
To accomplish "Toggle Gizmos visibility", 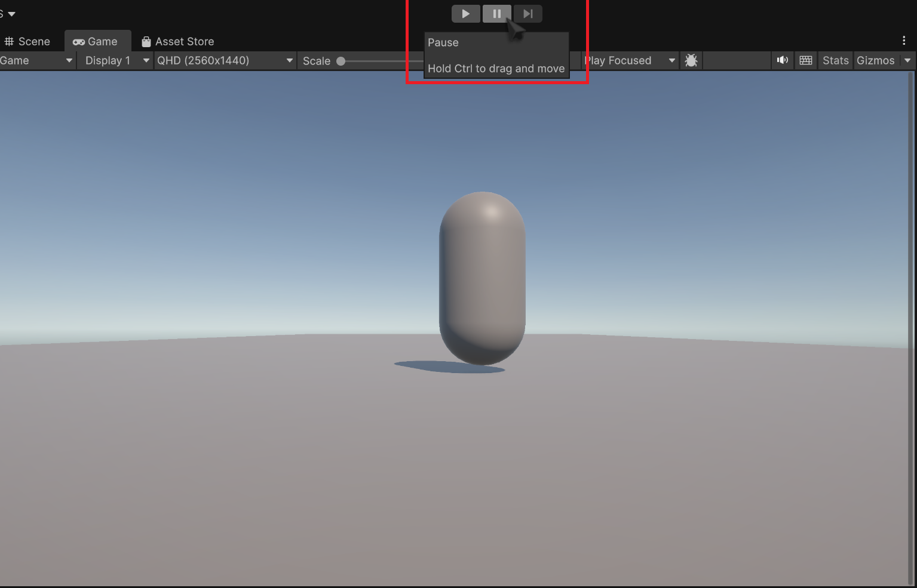I will tap(875, 60).
